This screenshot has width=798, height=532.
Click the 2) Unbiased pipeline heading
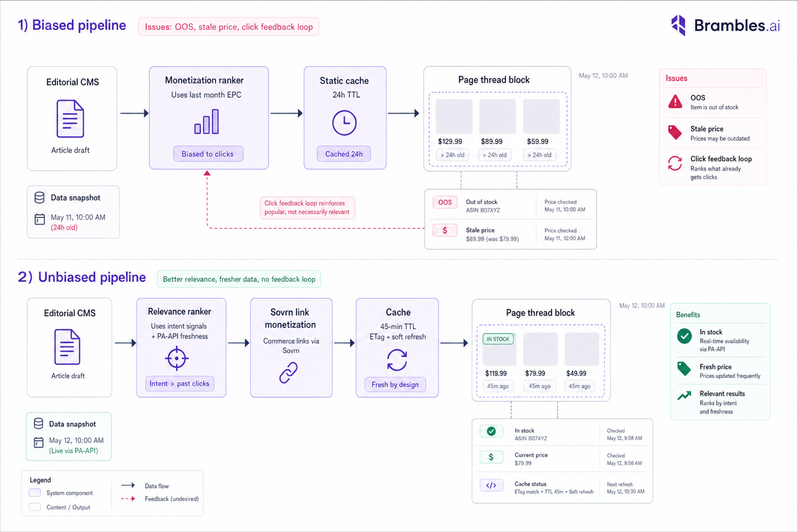[x=82, y=277]
